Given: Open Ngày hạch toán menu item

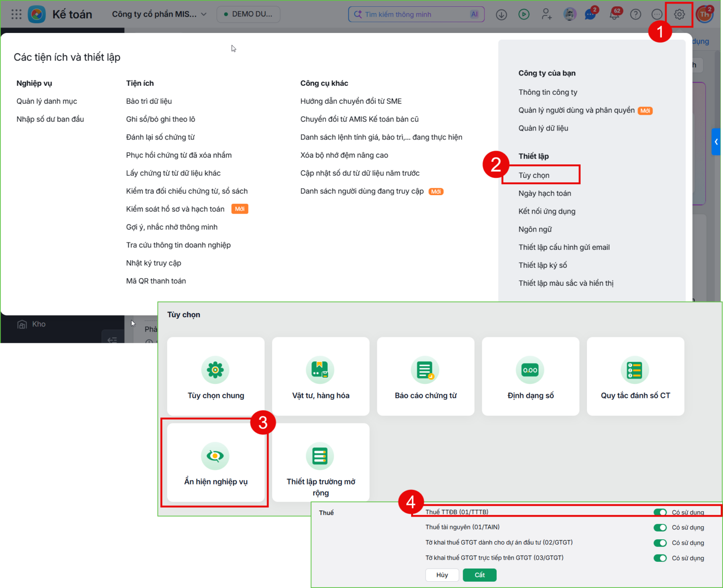Looking at the screenshot, I should [545, 193].
